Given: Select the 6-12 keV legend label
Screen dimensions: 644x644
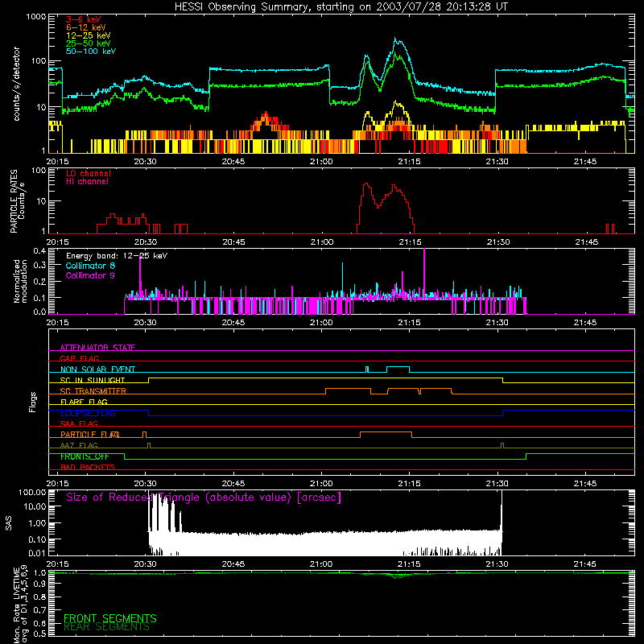Looking at the screenshot, I should coord(85,27).
